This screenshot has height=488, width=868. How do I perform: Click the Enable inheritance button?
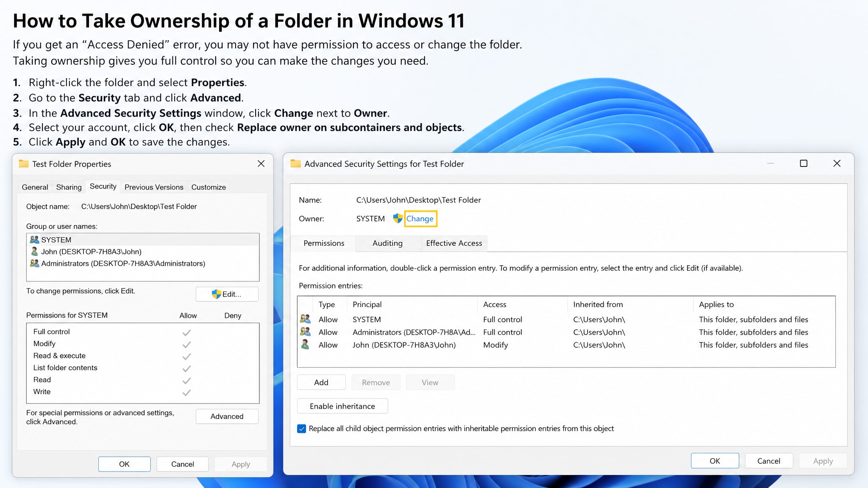[342, 406]
